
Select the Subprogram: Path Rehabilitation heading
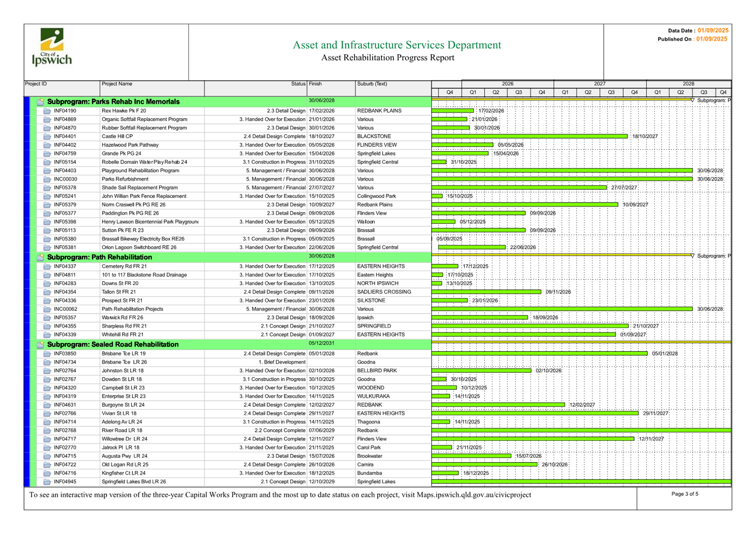click(x=100, y=257)
